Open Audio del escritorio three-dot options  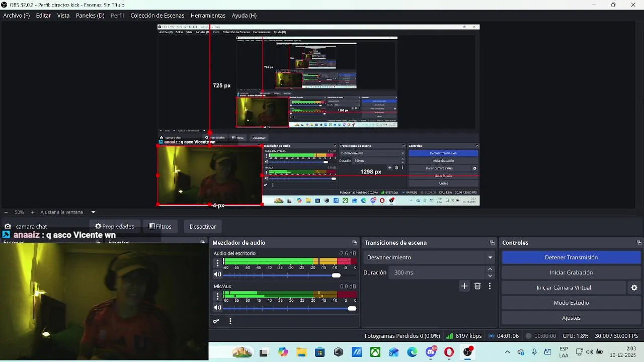[x=218, y=263]
